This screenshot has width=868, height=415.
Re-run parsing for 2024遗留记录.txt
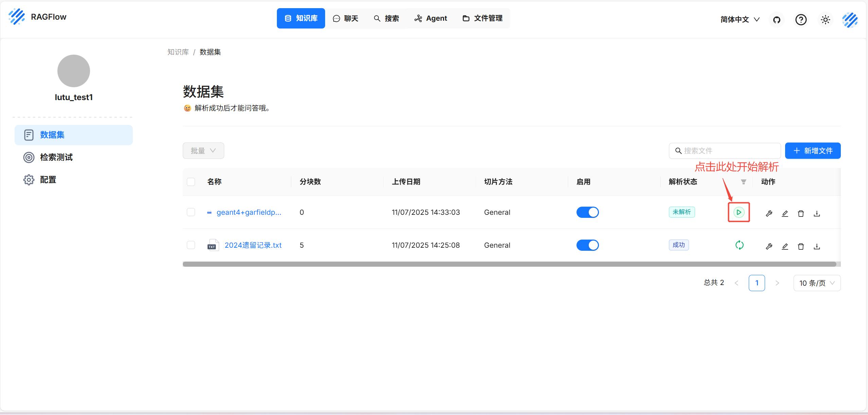[739, 245]
